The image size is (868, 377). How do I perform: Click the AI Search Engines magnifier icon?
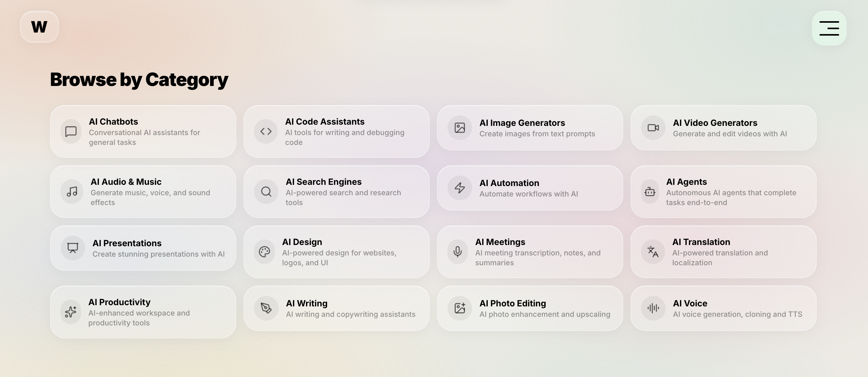click(x=265, y=191)
